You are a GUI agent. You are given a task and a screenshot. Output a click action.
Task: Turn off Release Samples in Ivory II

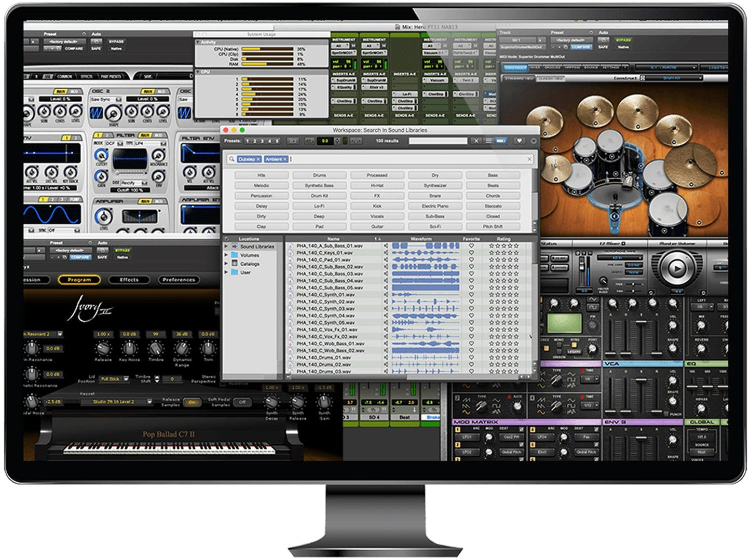(193, 402)
